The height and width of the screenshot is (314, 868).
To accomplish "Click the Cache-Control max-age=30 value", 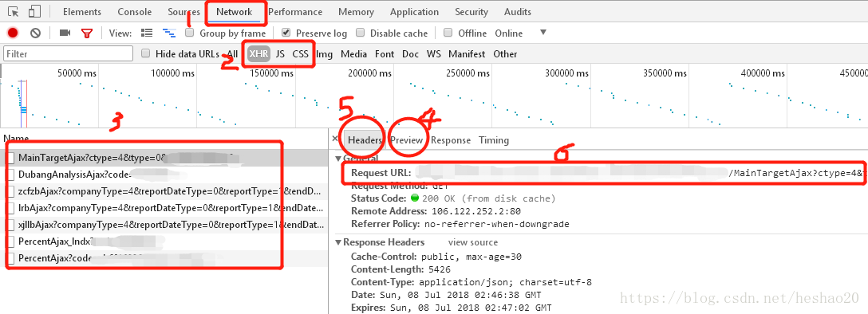I will [x=471, y=257].
